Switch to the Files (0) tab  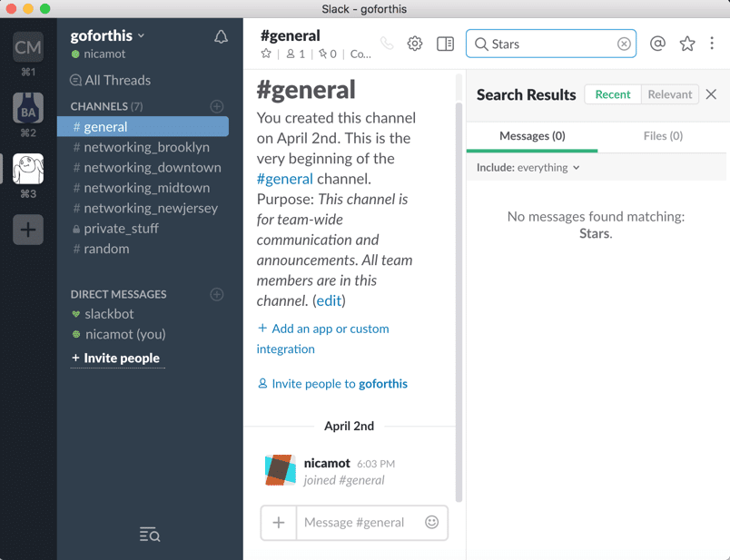click(663, 136)
